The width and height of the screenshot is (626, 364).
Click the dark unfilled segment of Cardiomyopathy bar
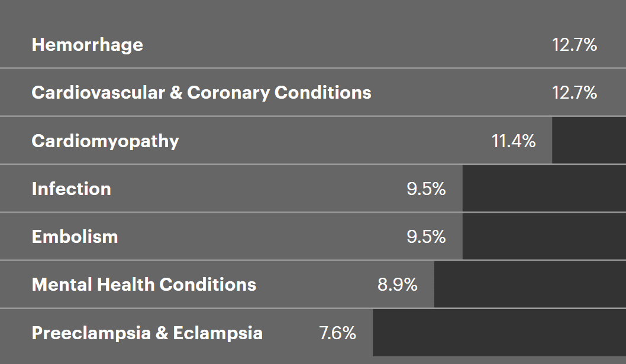pos(589,141)
